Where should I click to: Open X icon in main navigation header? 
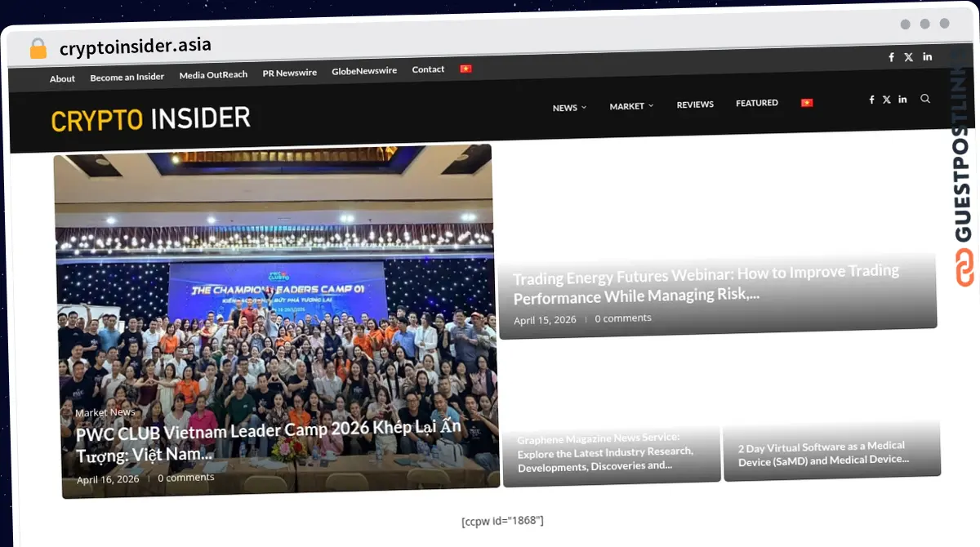click(887, 100)
